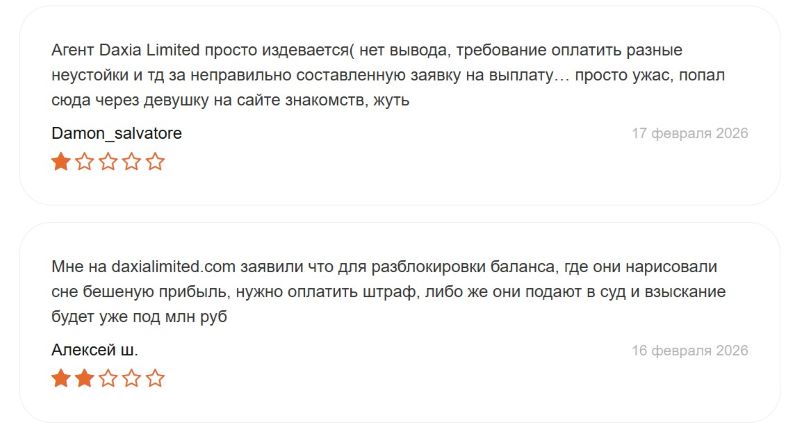This screenshot has width=800, height=443.
Task: Click the date 16 февраля 2026
Action: [689, 350]
